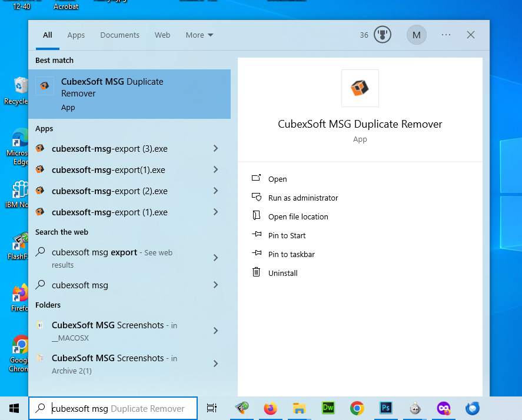Click the M user account avatar
The height and width of the screenshot is (420, 522).
417,35
